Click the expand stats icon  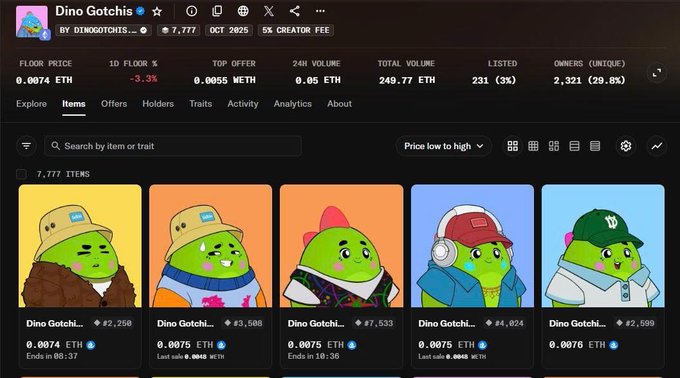point(657,73)
